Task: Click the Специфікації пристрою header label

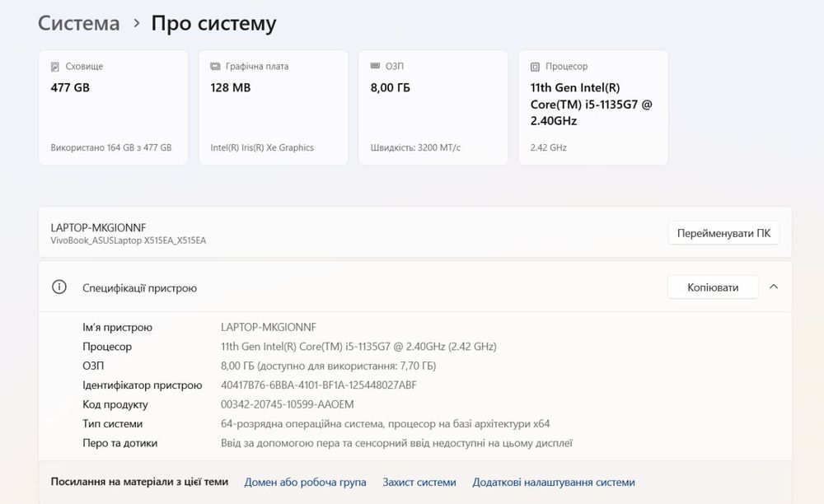Action: tap(139, 287)
